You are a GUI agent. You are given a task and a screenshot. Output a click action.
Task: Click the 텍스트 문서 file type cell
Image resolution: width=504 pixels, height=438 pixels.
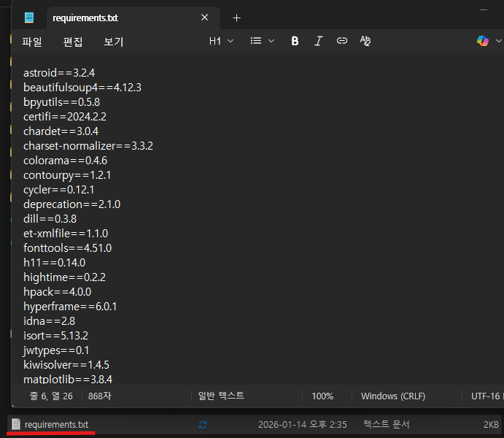tap(387, 424)
